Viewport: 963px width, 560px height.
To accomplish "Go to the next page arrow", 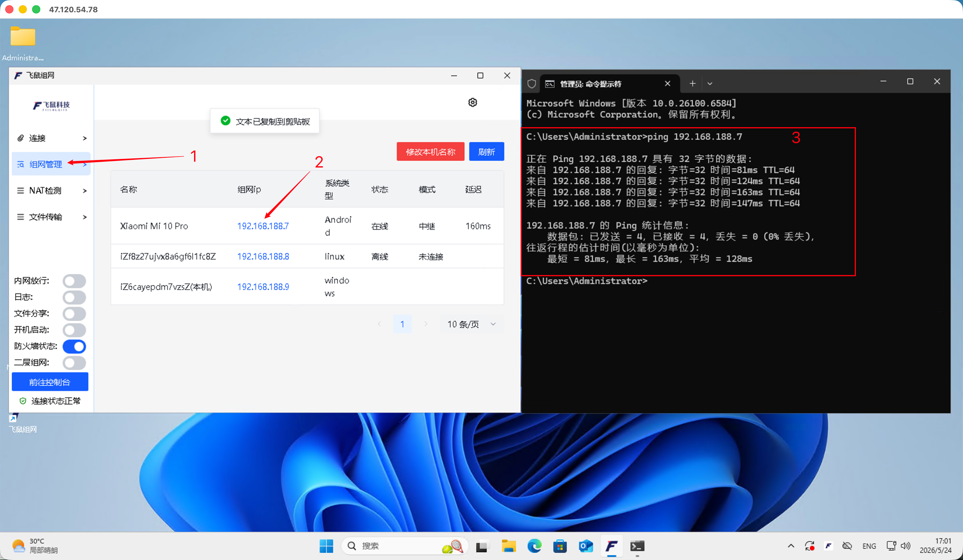I will [x=426, y=324].
